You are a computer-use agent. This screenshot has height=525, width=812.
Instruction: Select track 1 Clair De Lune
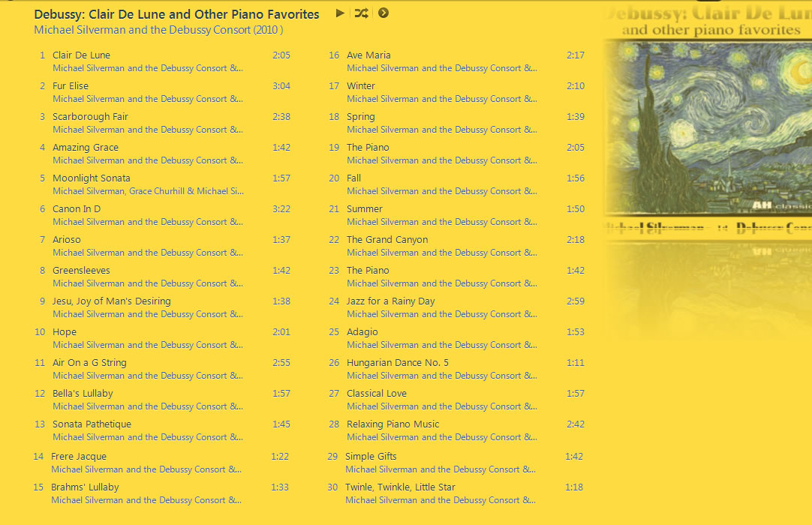click(81, 55)
